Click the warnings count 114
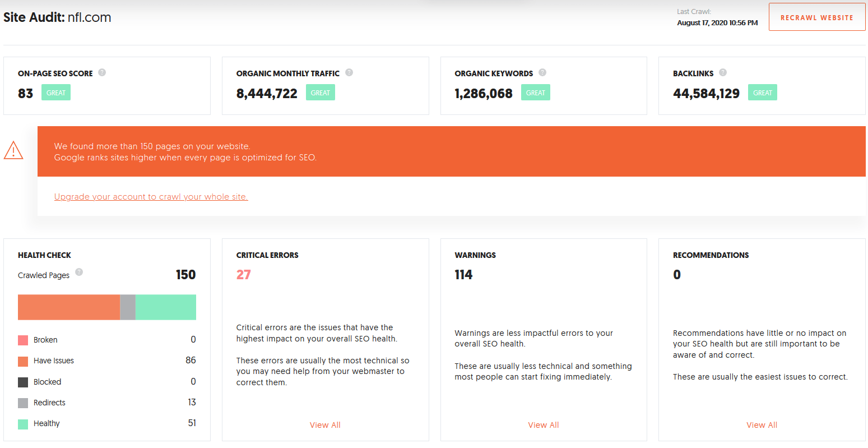This screenshot has height=448, width=868. 463,275
